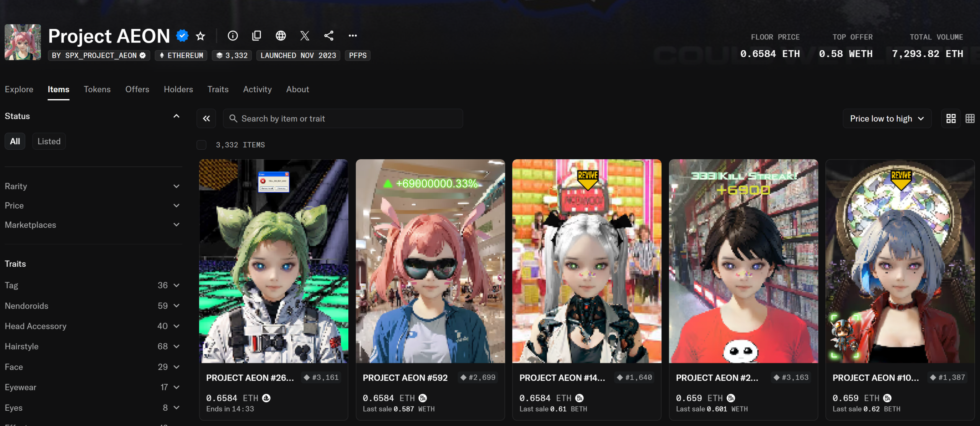This screenshot has height=426, width=980.
Task: Open the Holders tab
Action: (x=178, y=89)
